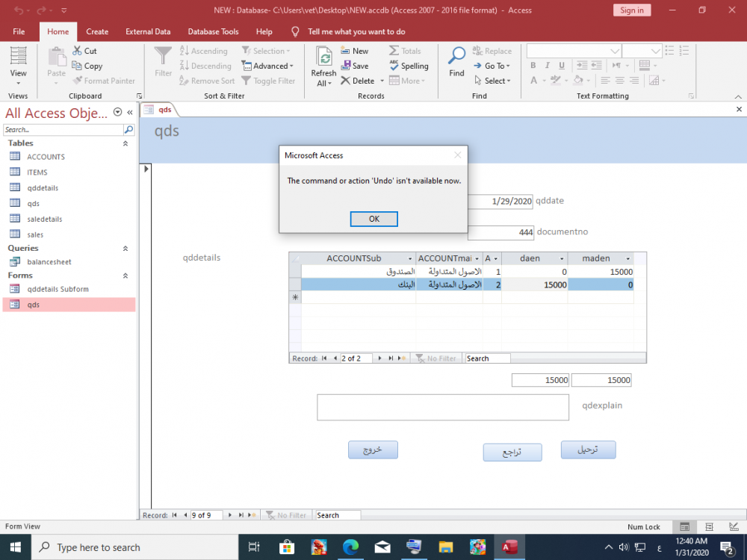This screenshot has width=747, height=560.
Task: Toggle Italic text formatting
Action: click(548, 65)
